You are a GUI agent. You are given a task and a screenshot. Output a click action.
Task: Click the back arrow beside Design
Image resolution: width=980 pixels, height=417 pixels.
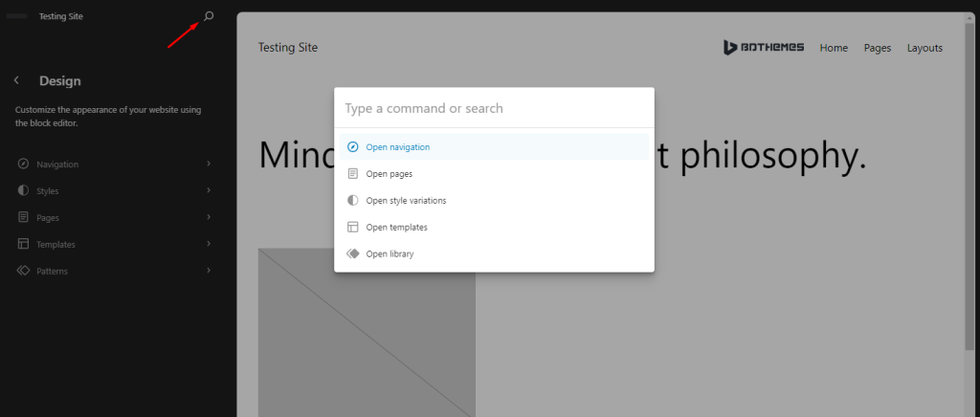coord(17,81)
